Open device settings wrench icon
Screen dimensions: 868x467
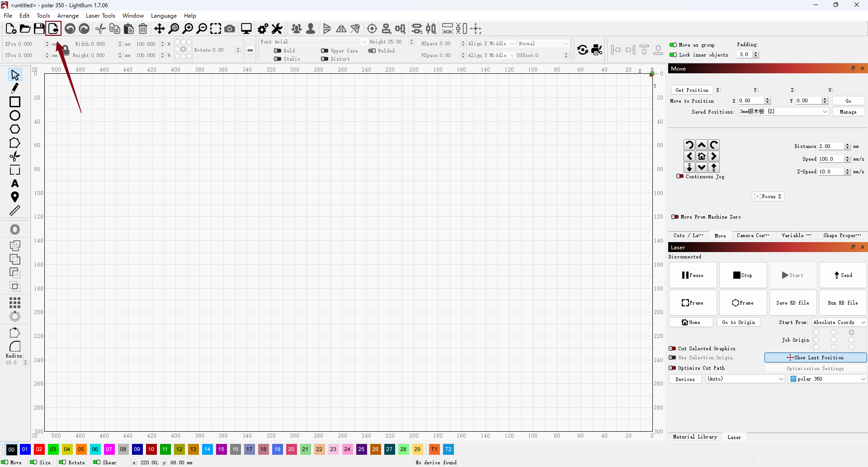277,29
